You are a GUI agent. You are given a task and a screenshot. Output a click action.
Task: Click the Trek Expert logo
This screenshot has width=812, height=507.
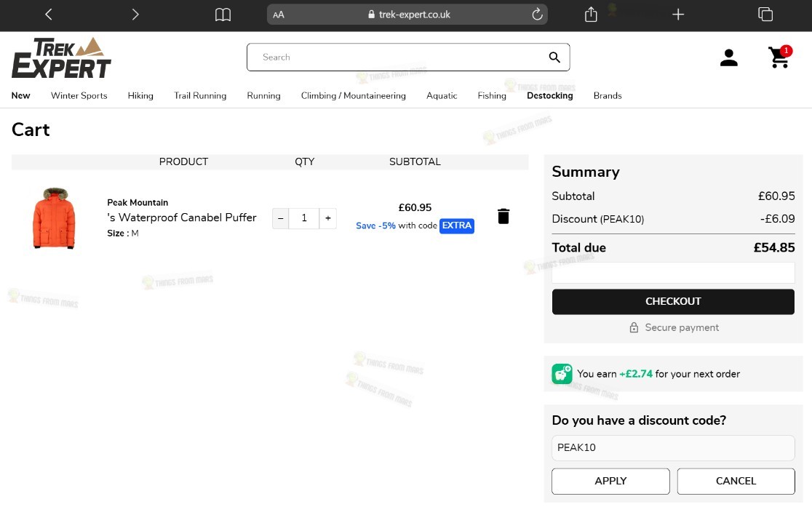click(x=61, y=57)
